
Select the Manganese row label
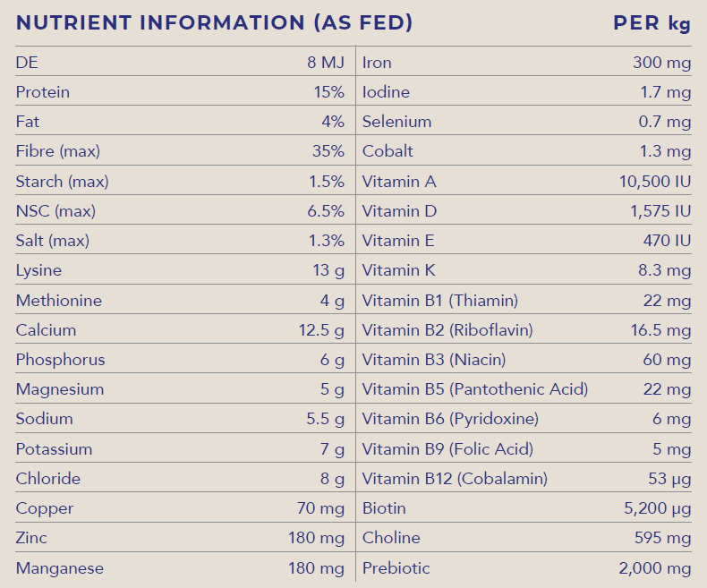pyautogui.click(x=59, y=568)
